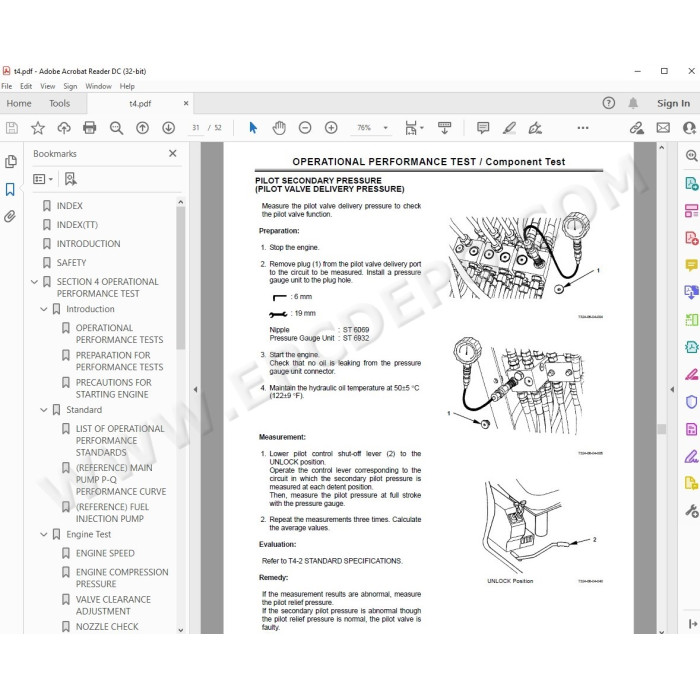Collapse SECTION 4 OPERATIONAL PERFORMANCE TEST bookmark
The width and height of the screenshot is (700, 700).
tap(34, 282)
